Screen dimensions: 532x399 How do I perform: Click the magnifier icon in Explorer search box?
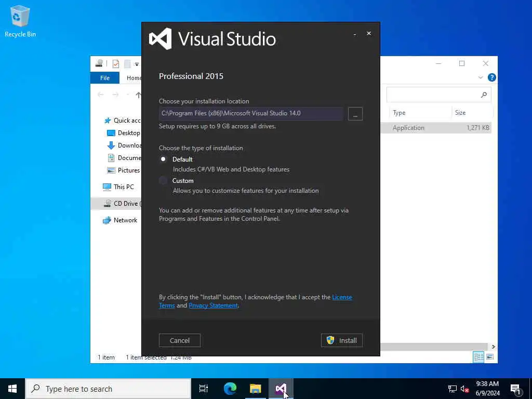pos(484,95)
